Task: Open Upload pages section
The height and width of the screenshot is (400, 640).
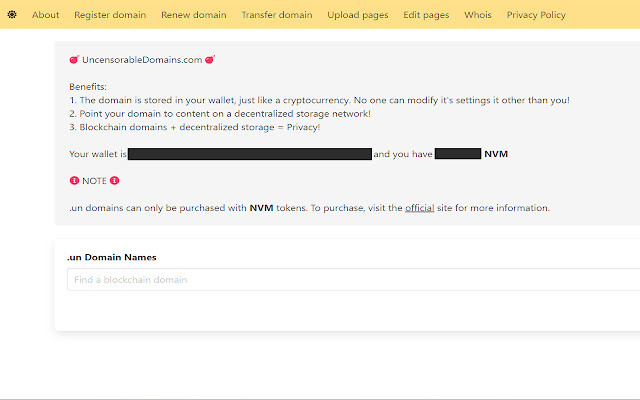Action: [358, 15]
